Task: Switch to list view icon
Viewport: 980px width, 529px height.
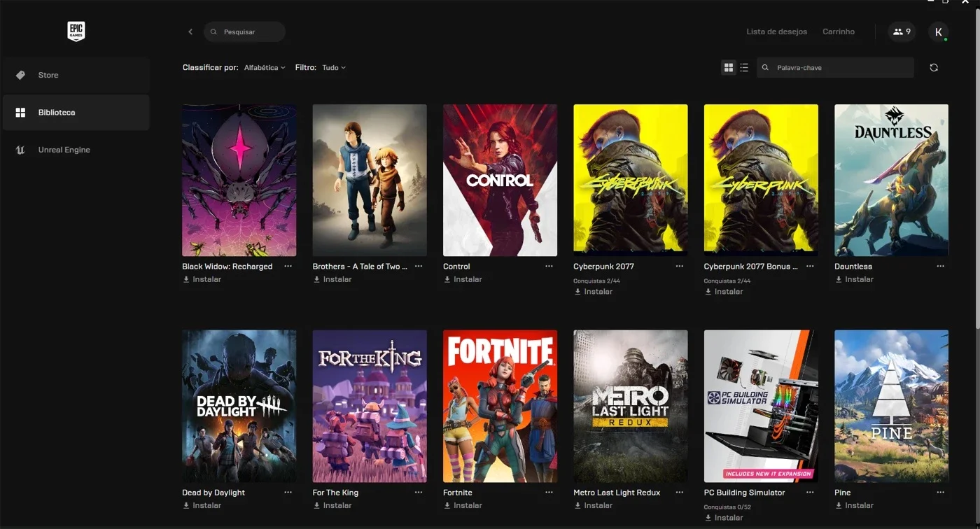Action: (x=744, y=68)
